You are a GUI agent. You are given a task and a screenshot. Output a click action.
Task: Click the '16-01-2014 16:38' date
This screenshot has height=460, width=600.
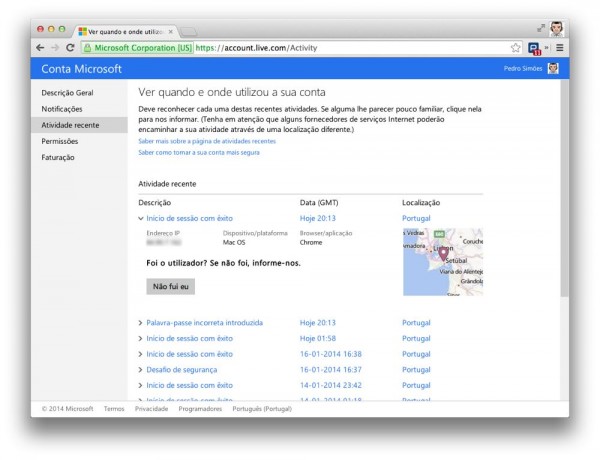(331, 354)
